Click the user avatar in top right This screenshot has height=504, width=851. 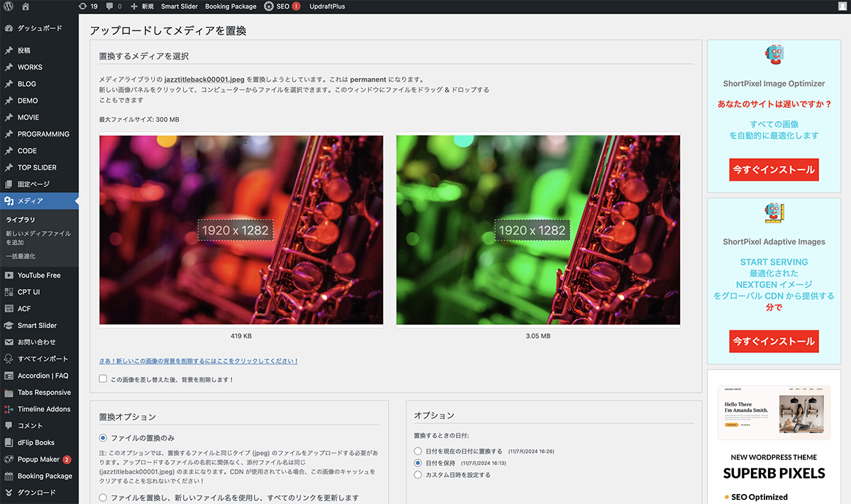click(840, 6)
